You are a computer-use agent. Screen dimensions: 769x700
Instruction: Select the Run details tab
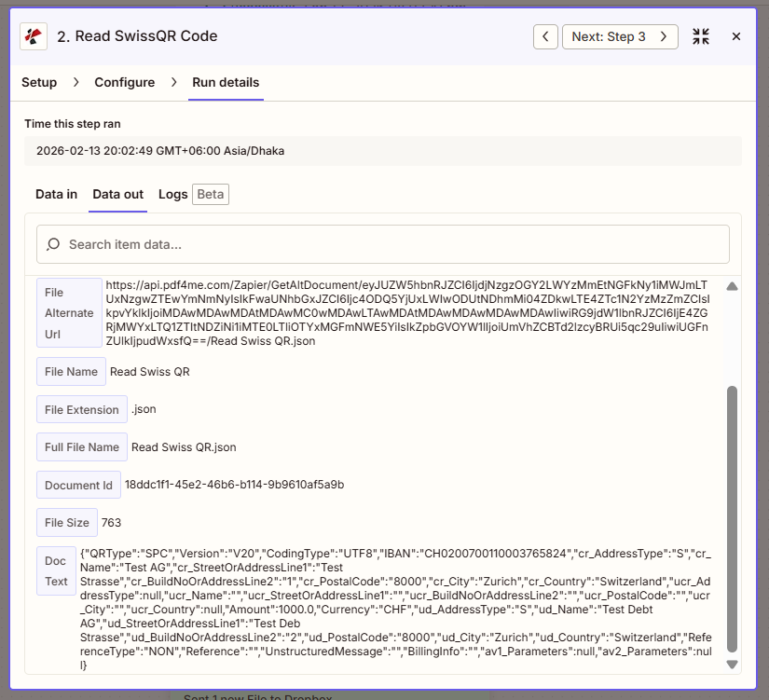[226, 82]
